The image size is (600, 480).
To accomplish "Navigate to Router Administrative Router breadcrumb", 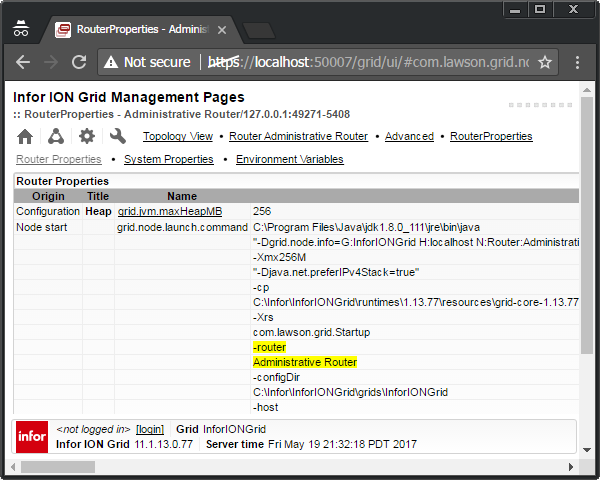I will tap(298, 136).
